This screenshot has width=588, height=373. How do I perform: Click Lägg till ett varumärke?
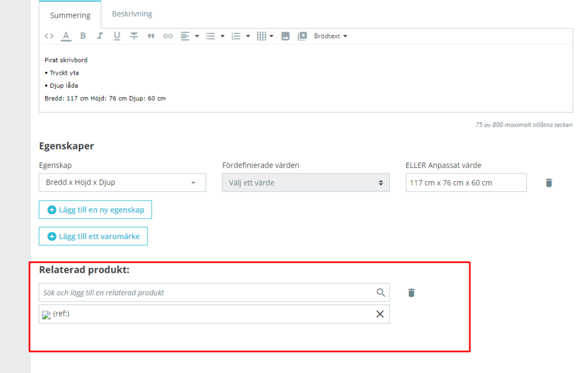click(93, 236)
